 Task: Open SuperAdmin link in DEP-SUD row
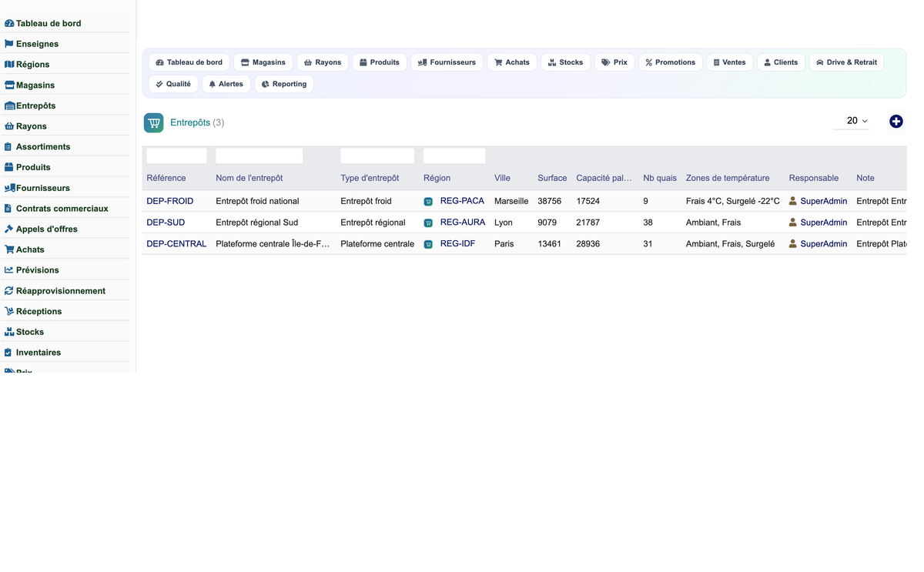(824, 222)
